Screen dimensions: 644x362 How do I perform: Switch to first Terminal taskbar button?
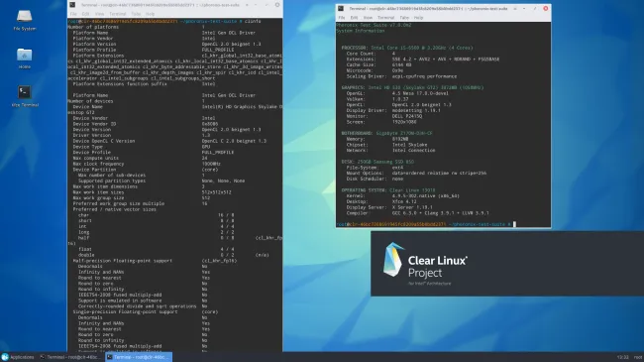pyautogui.click(x=70, y=357)
